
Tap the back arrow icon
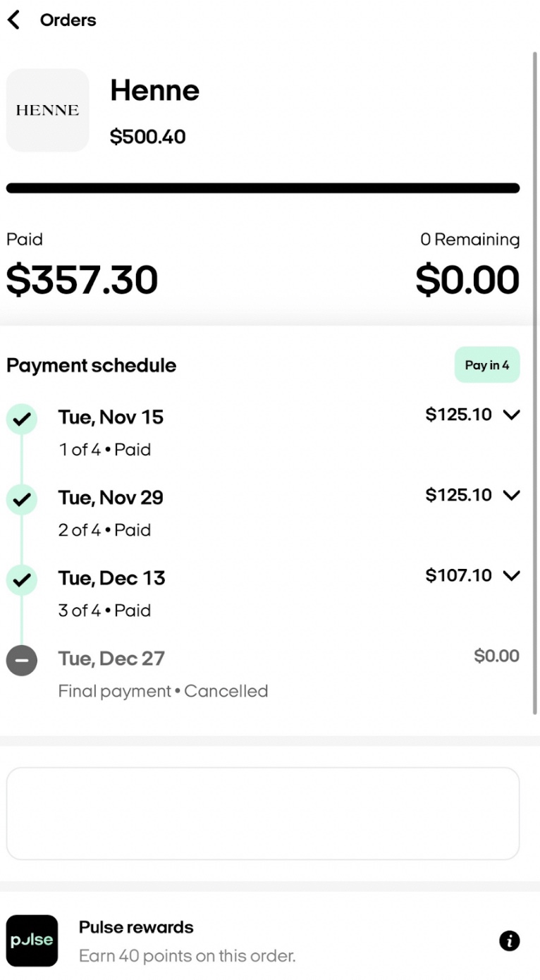[x=13, y=20]
